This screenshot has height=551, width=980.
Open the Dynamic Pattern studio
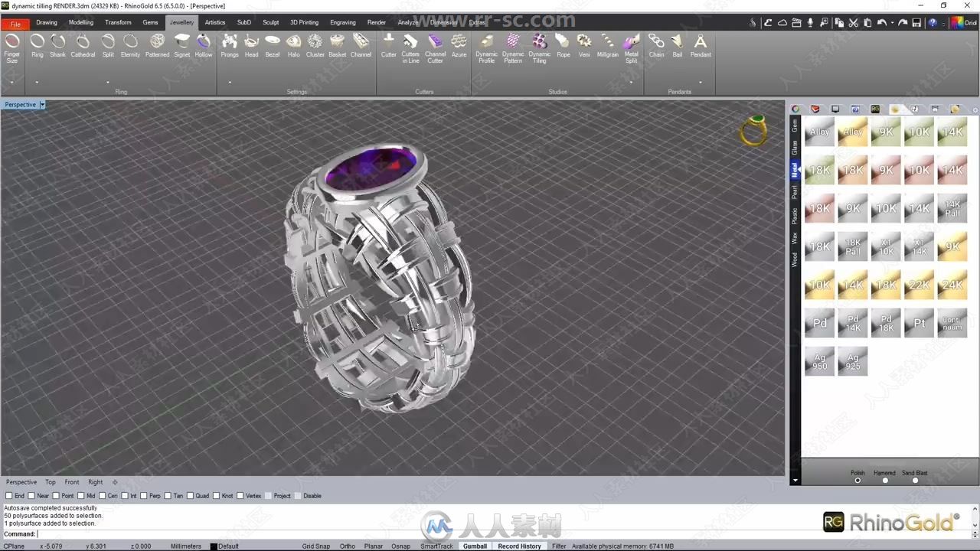pyautogui.click(x=513, y=48)
